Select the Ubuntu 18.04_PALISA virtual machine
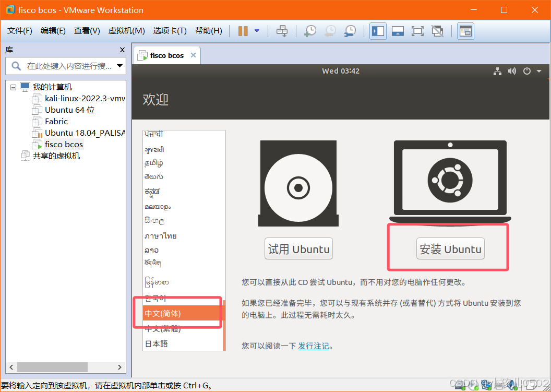Screen dimensions: 551x392 (x=85, y=133)
